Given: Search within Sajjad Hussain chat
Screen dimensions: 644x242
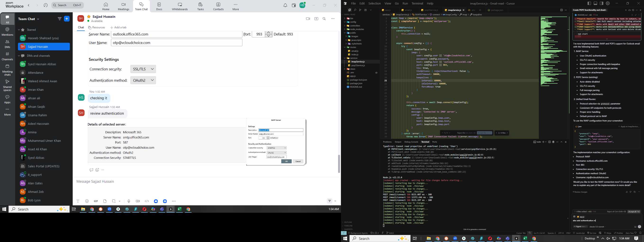Looking at the screenshot, I should pyautogui.click(x=324, y=19).
